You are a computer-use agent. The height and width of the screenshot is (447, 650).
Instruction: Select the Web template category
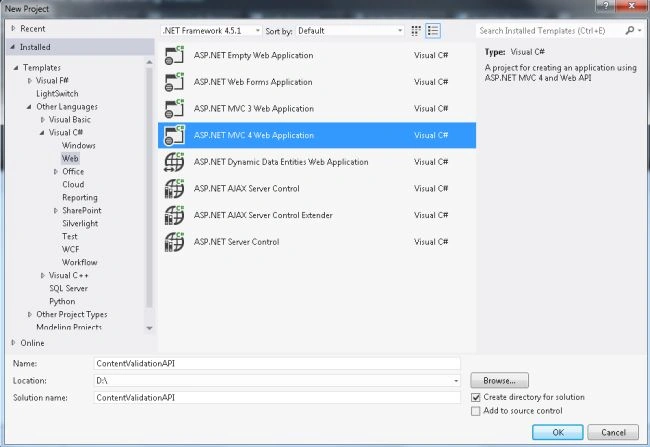tap(70, 158)
